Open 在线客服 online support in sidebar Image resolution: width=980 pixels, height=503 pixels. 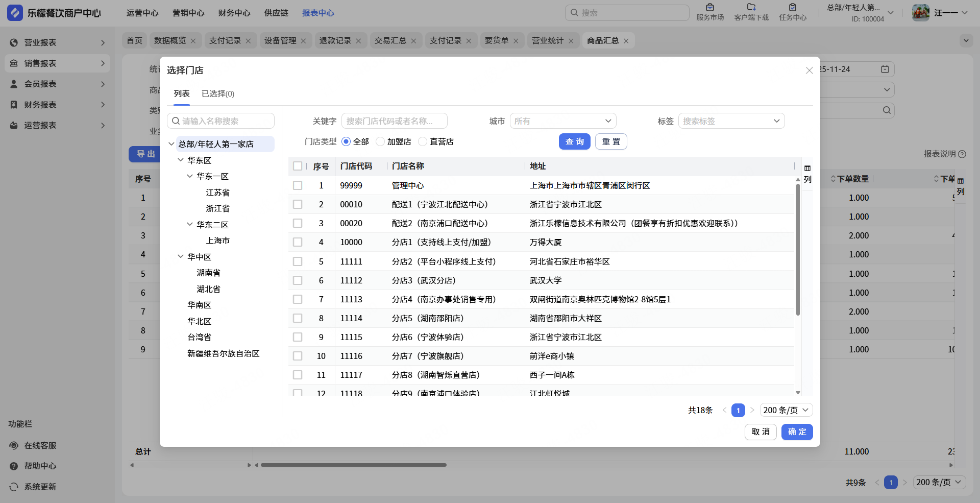click(x=40, y=445)
